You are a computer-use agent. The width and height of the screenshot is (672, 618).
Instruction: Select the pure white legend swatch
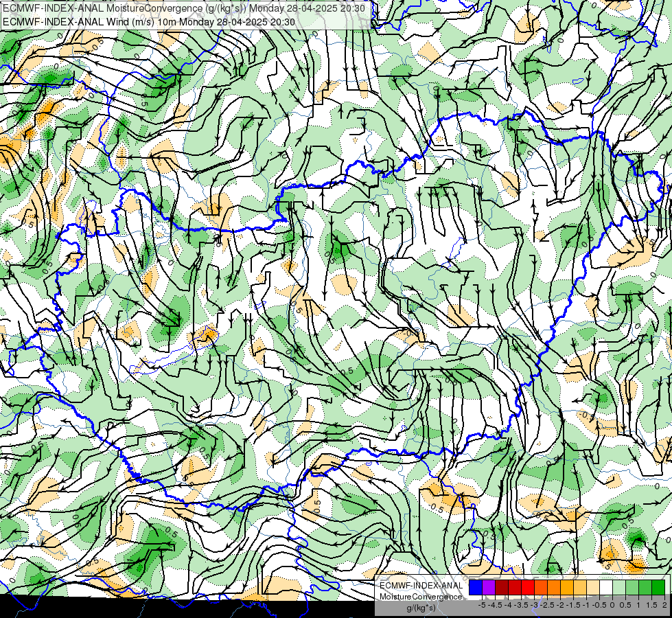tap(606, 587)
